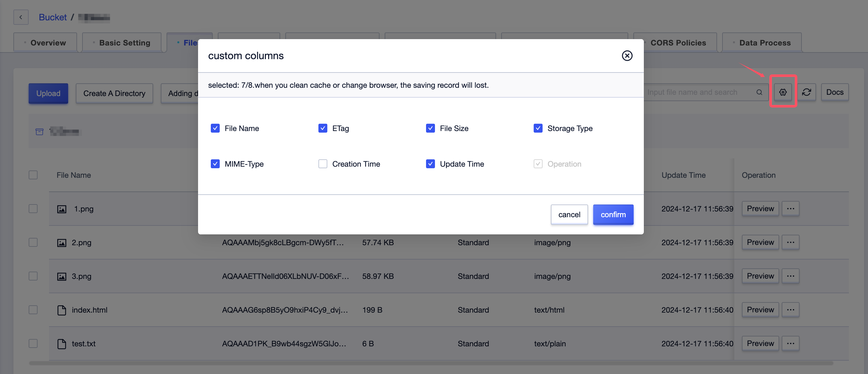Select the 2.png row checkbox
Image resolution: width=868 pixels, height=374 pixels.
point(33,242)
